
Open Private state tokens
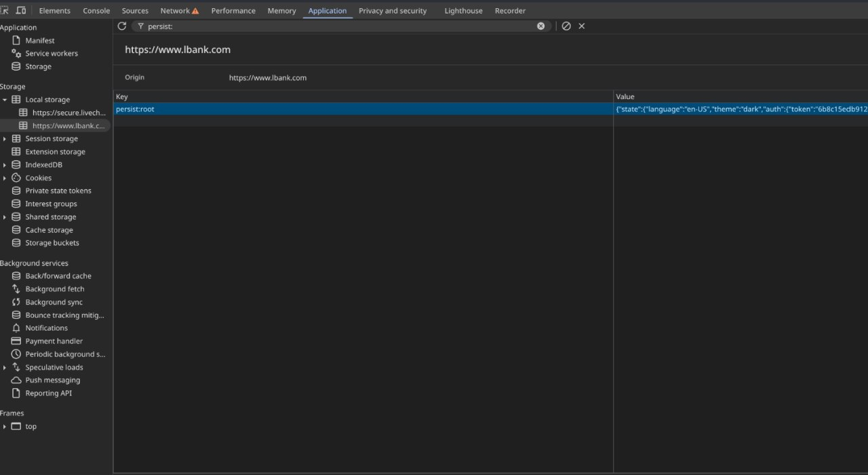click(58, 191)
